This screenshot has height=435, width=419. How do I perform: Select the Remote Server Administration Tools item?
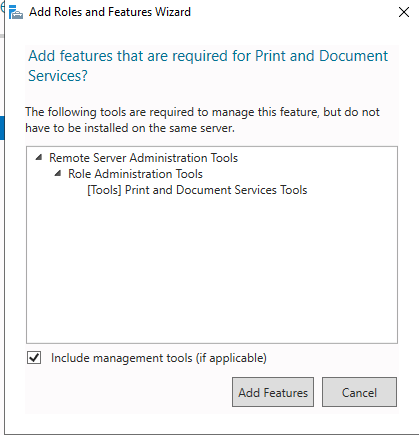[143, 158]
